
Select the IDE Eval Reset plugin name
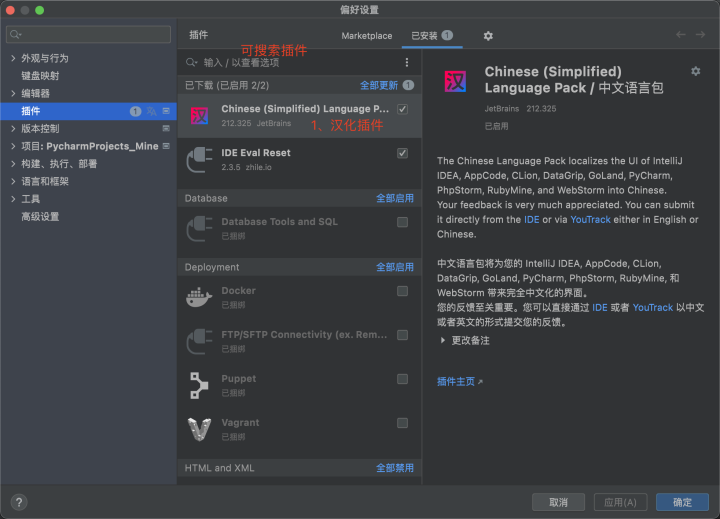coord(256,152)
